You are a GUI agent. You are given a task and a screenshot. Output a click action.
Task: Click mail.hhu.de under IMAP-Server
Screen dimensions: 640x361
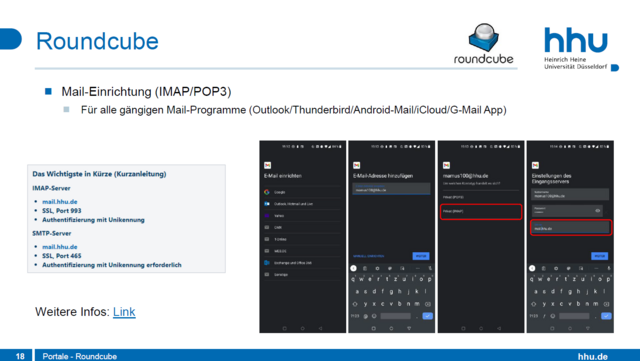point(60,202)
